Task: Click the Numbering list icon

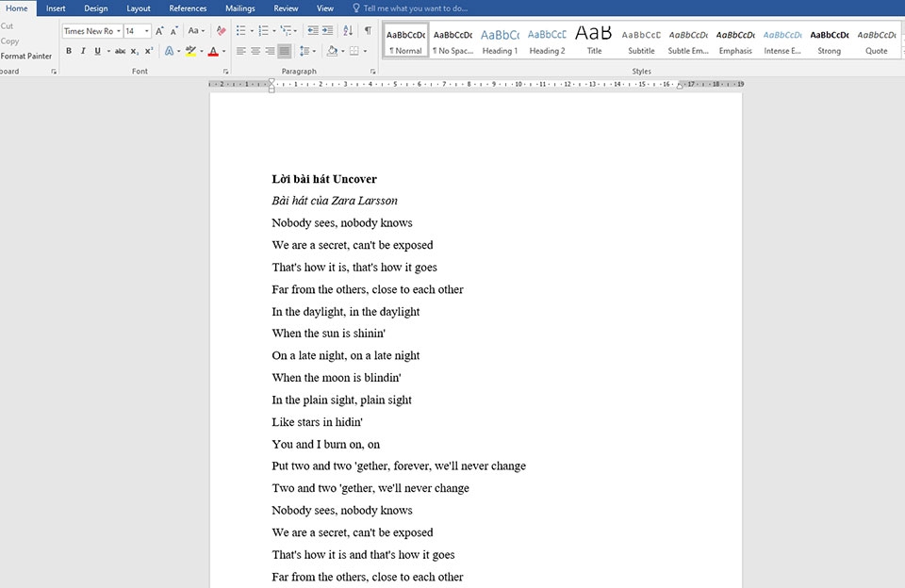Action: tap(263, 30)
